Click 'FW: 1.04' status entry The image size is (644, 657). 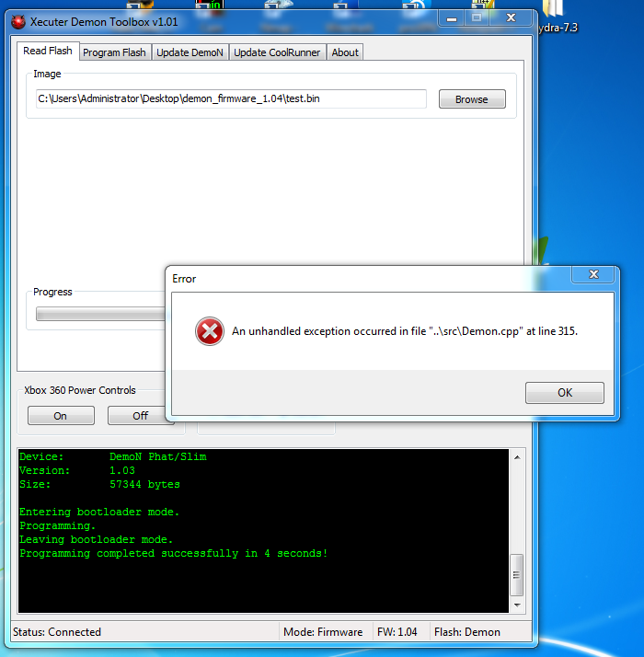(x=397, y=632)
